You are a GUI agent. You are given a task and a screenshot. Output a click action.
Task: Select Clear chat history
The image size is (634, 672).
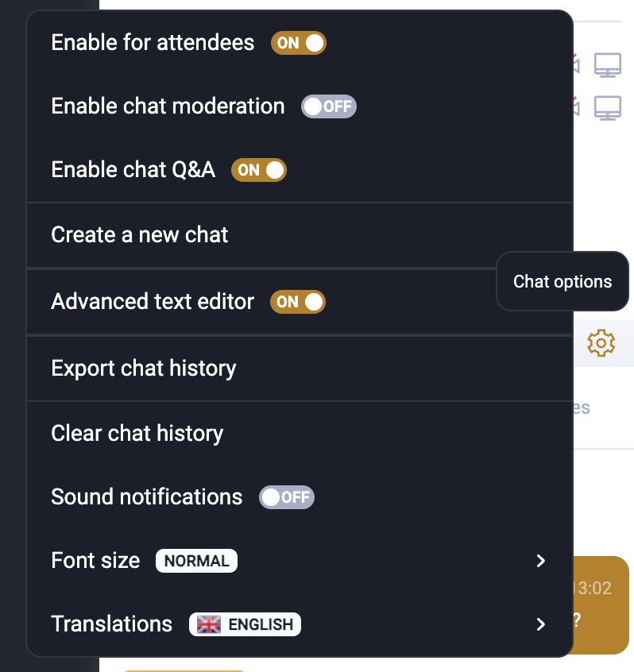300,433
